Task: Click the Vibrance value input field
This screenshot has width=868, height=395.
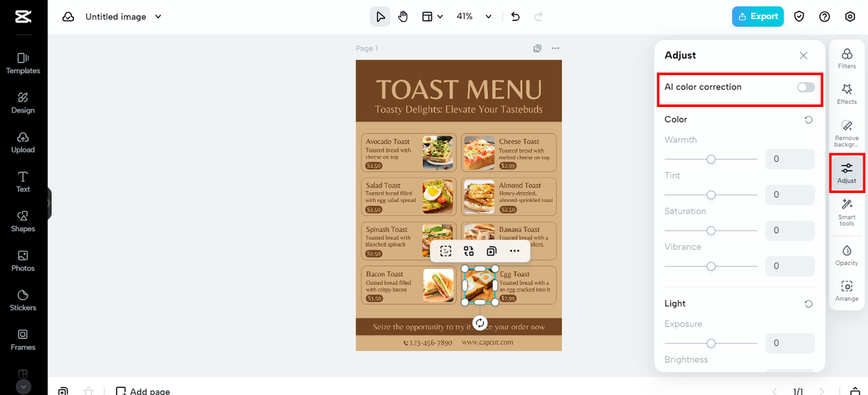Action: click(790, 266)
